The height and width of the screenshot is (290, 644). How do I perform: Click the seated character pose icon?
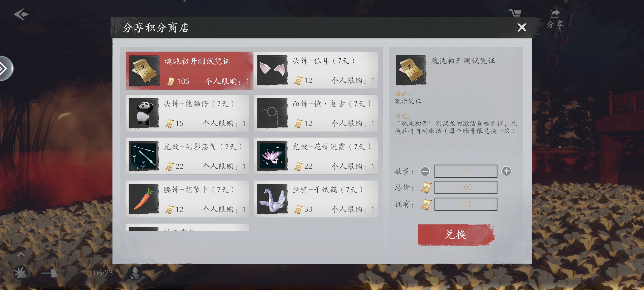pos(135,273)
